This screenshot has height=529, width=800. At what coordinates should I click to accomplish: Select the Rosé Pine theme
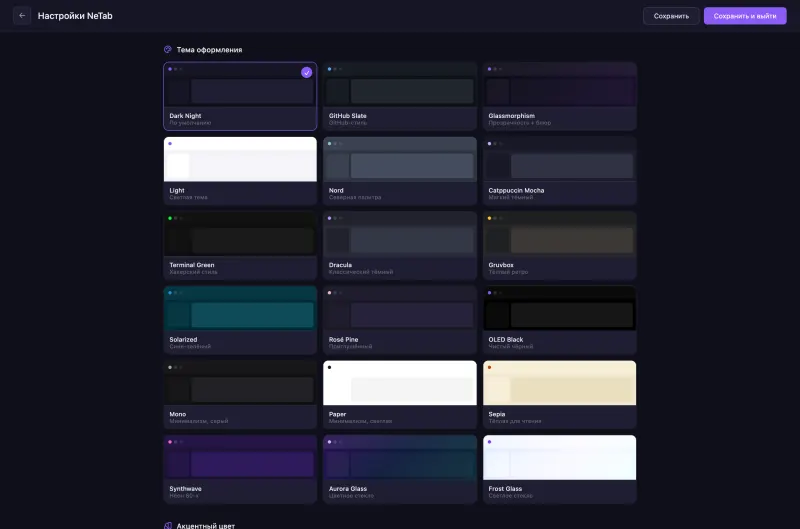[x=399, y=320]
